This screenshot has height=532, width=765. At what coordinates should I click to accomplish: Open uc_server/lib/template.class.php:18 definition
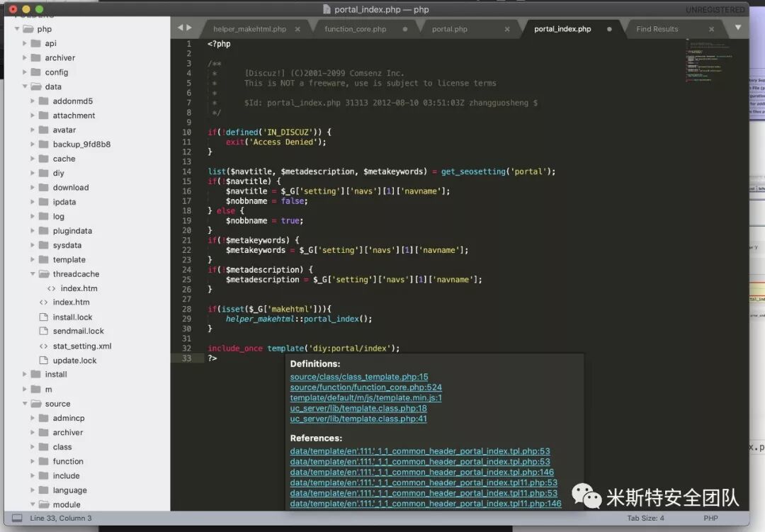(358, 409)
